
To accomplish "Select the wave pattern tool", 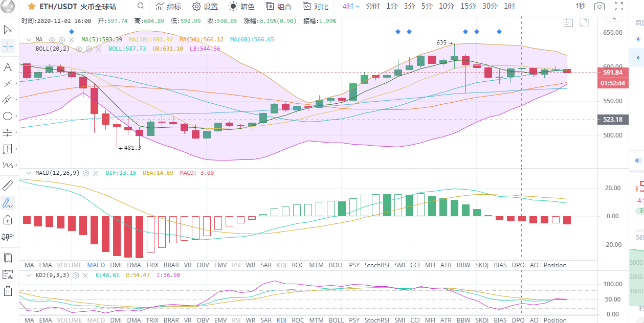I will pyautogui.click(x=7, y=165).
